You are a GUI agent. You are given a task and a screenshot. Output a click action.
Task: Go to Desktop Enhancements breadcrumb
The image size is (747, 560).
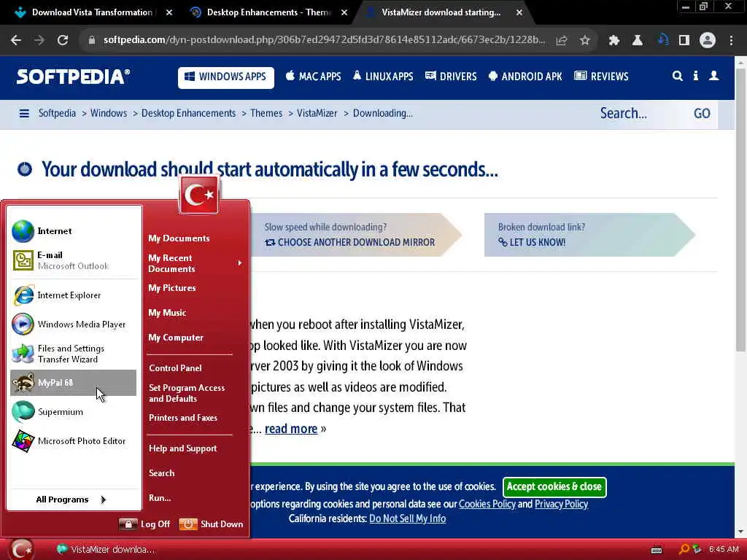[189, 113]
